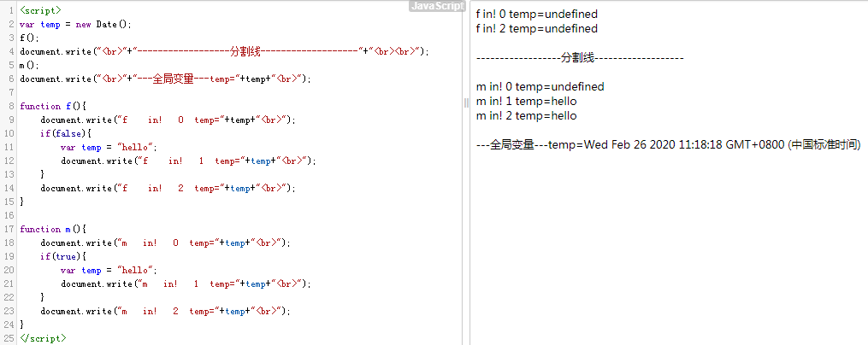Click the opening '<script>' tag
Viewport: 868px width, 345px height.
click(40, 10)
